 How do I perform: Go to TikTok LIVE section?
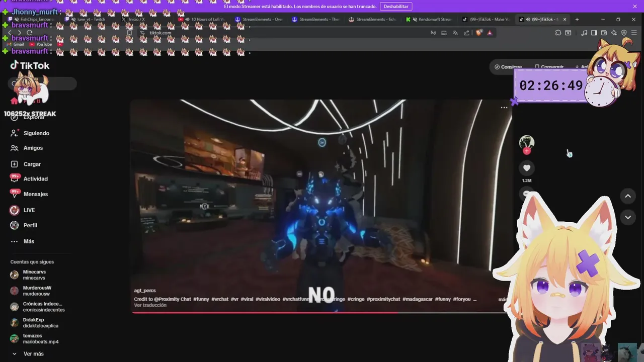tap(23, 210)
